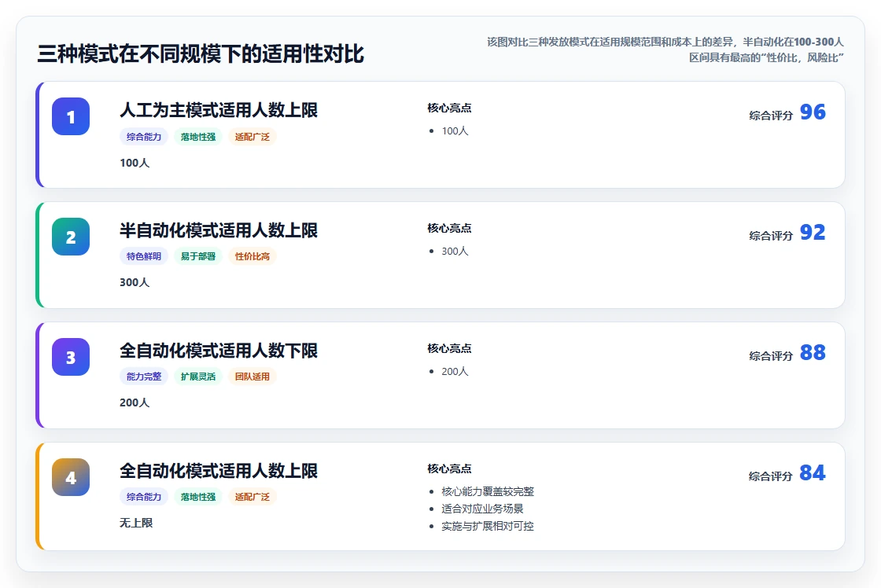Click the score value 88
The width and height of the screenshot is (881, 588).
[x=813, y=352]
